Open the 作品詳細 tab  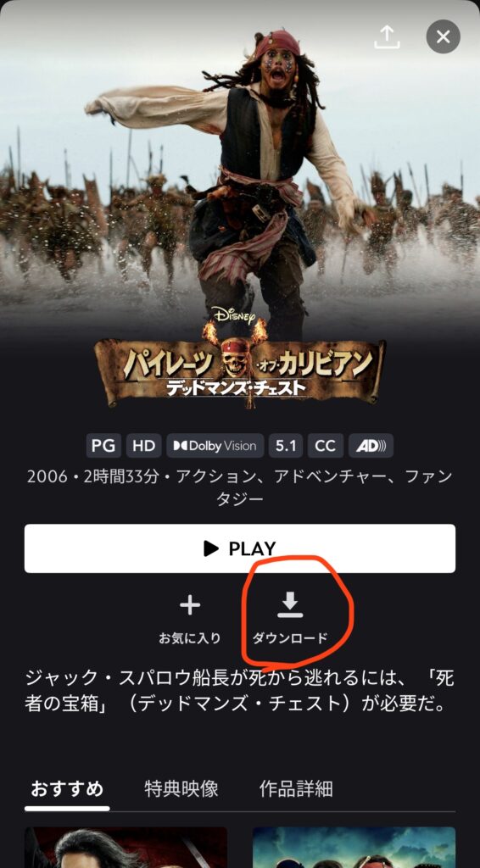pos(296,789)
